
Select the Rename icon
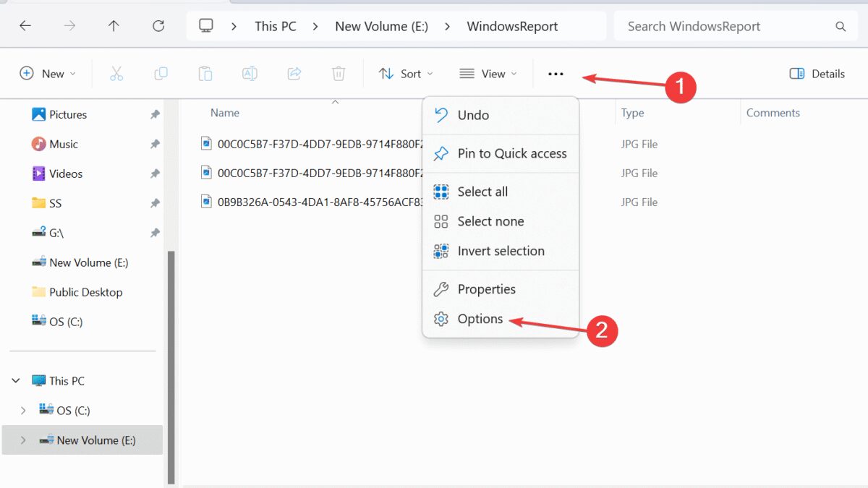[250, 73]
